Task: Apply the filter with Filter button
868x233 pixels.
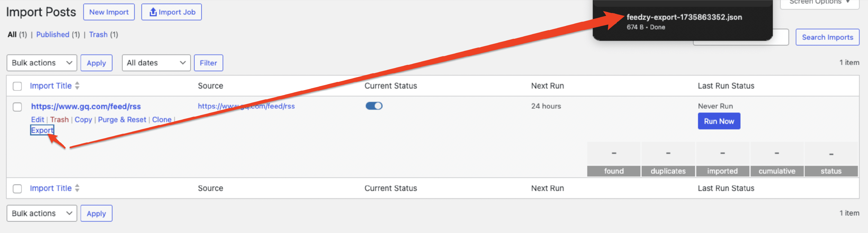Action: (208, 63)
